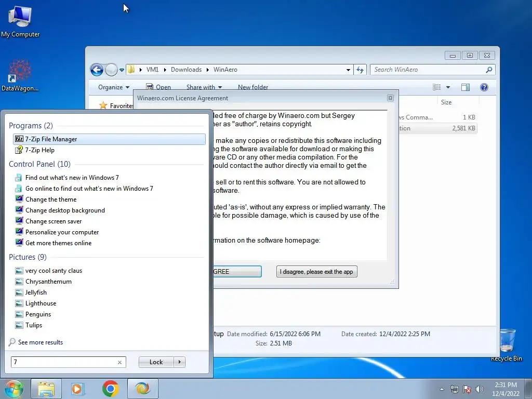Image resolution: width=532 pixels, height=399 pixels.
Task: Expand the VM1 breadcrumb arrow
Action: 165,70
